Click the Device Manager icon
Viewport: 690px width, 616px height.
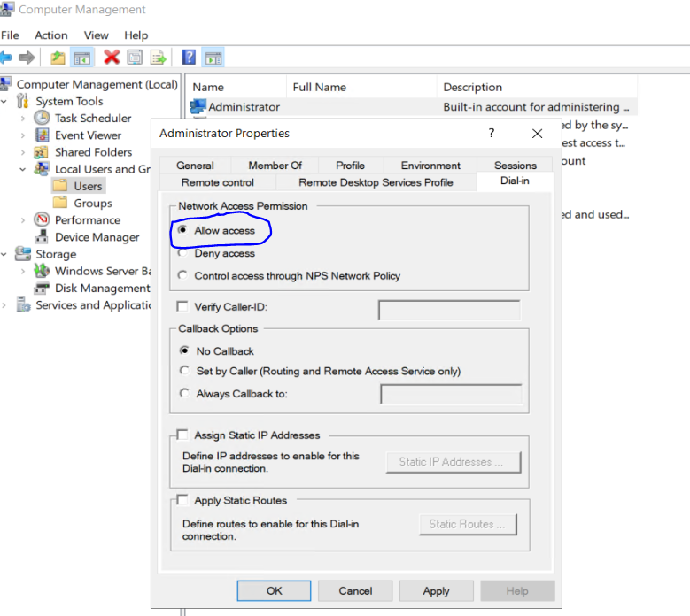(42, 236)
